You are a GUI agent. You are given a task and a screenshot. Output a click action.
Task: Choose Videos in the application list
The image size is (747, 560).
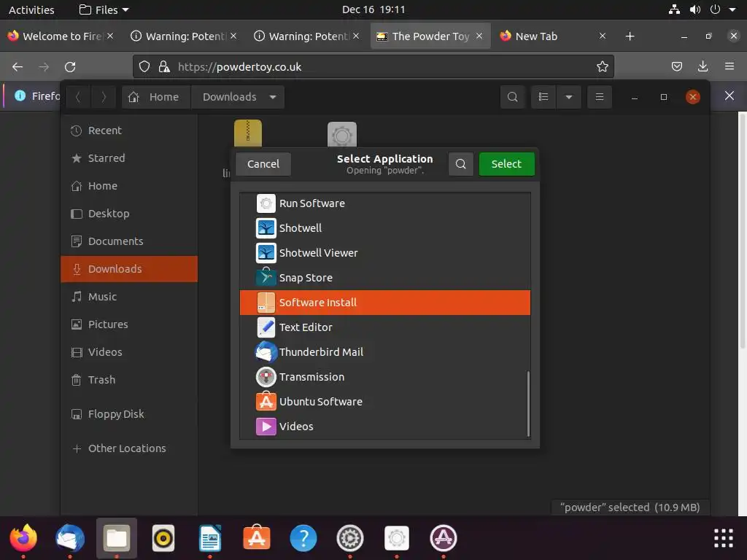385,426
